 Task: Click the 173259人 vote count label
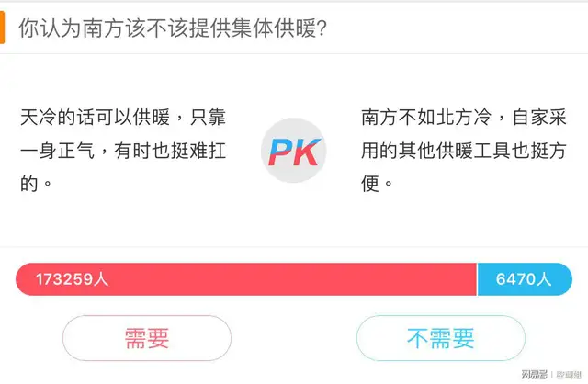[72, 279]
